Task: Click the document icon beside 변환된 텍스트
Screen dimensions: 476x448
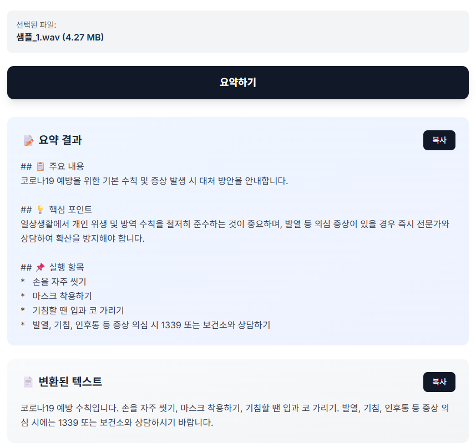Action: [x=28, y=382]
